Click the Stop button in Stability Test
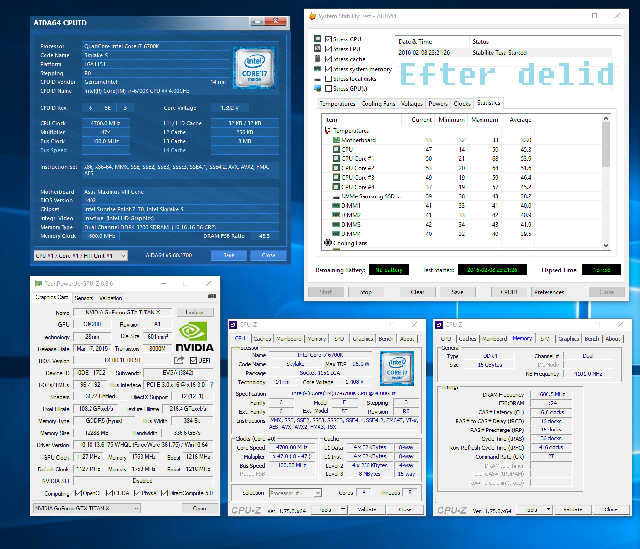The height and width of the screenshot is (549, 640). 366,292
